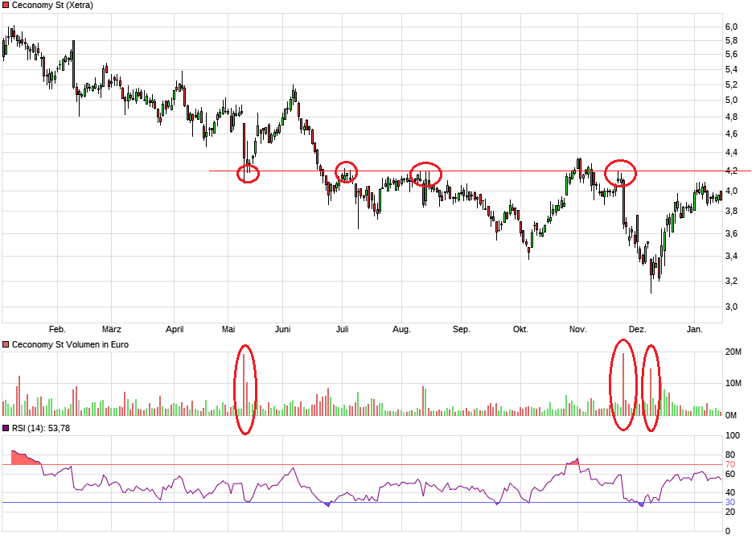This screenshot has width=756, height=539.
Task: Select the 60 RSI axis value
Action: pyautogui.click(x=730, y=474)
